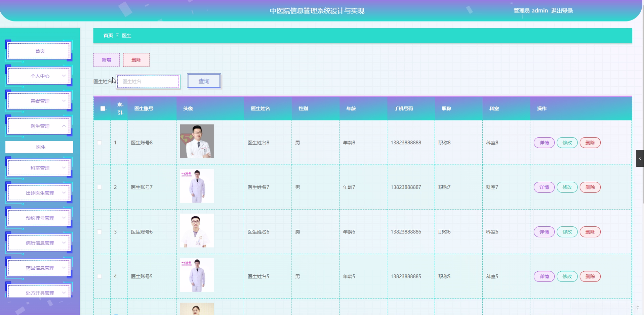644x315 pixels.
Task: Click the 删除 button in the 医生账号5 row
Action: pyautogui.click(x=590, y=276)
